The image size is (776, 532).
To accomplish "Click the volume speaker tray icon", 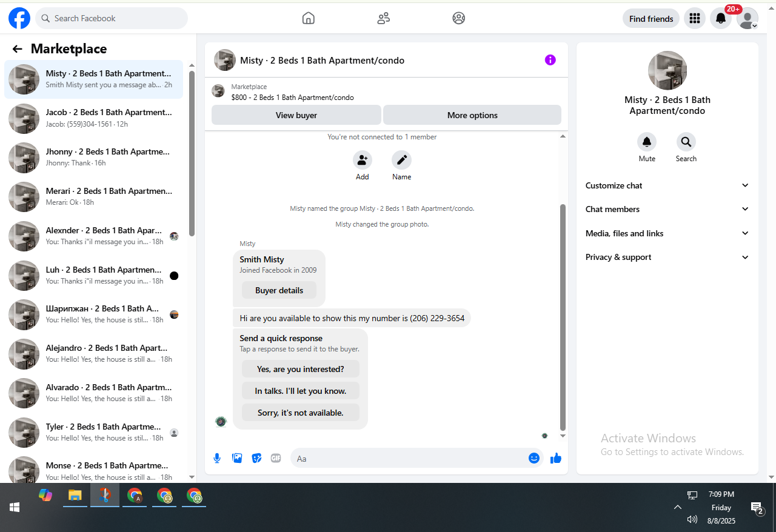I will (692, 519).
